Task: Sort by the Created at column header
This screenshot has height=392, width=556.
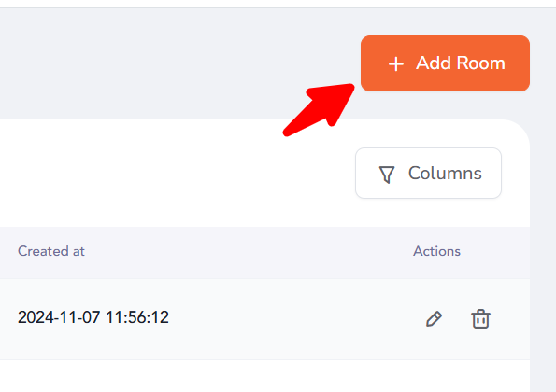Action: (x=51, y=251)
